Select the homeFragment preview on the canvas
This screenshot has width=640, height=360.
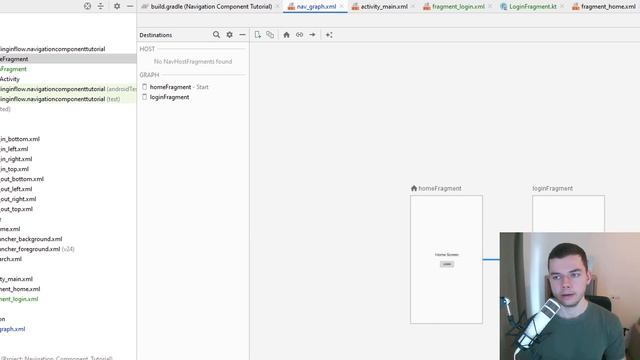pos(446,260)
